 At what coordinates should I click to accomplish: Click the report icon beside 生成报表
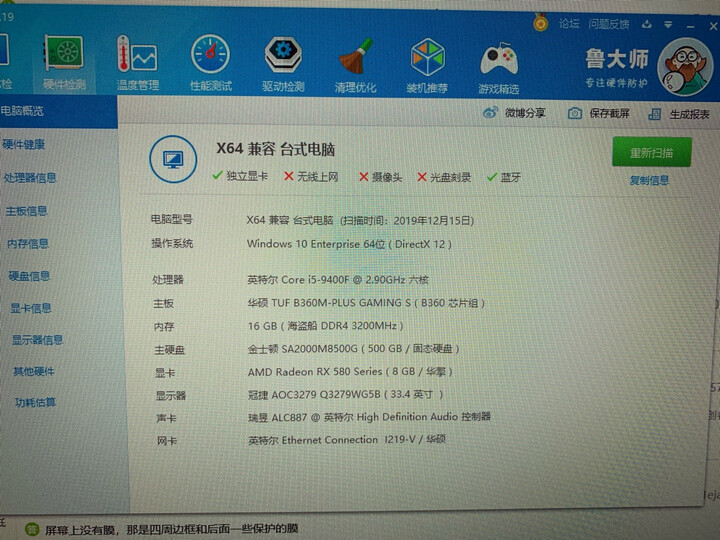[654, 114]
